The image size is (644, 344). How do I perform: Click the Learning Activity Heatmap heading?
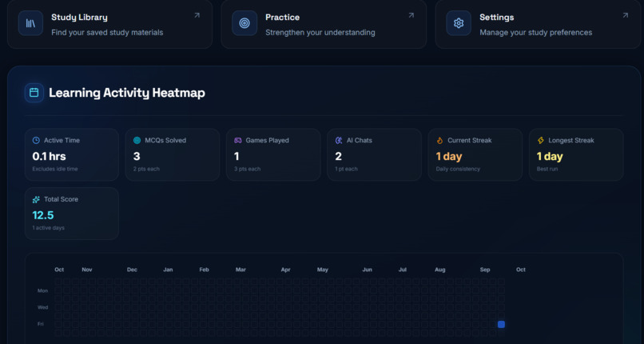click(x=127, y=93)
